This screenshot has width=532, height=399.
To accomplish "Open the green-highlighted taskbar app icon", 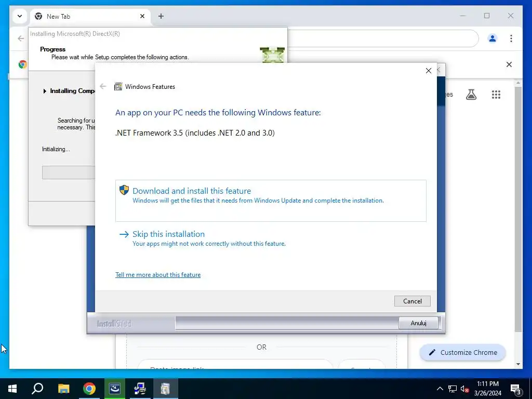I will tap(115, 389).
